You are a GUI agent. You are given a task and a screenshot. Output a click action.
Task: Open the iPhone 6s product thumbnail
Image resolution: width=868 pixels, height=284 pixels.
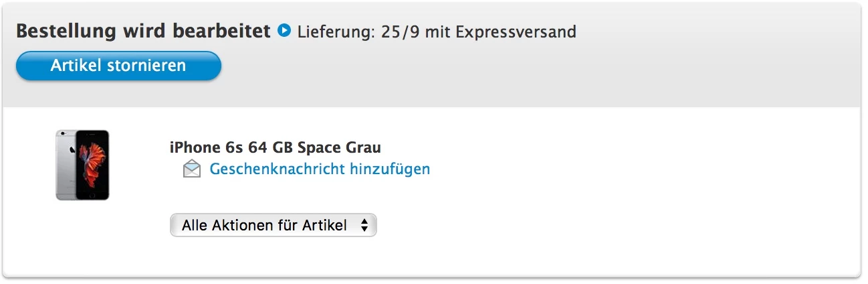click(x=82, y=165)
